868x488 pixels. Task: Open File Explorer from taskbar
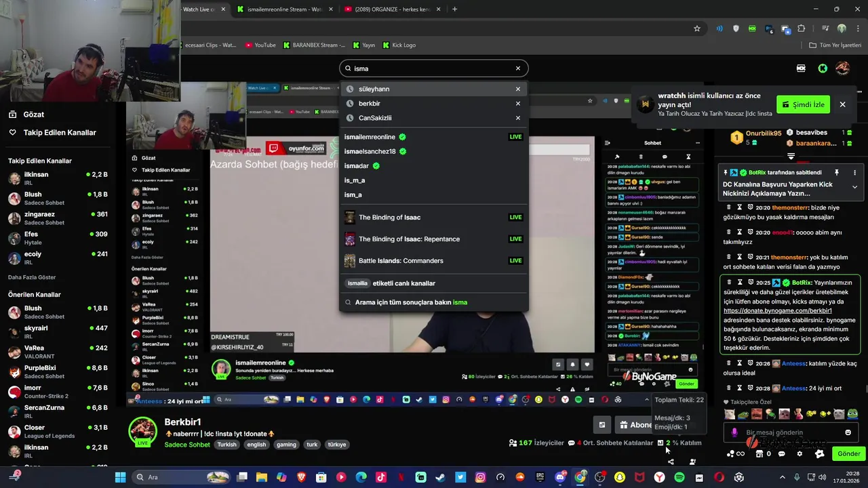261,477
